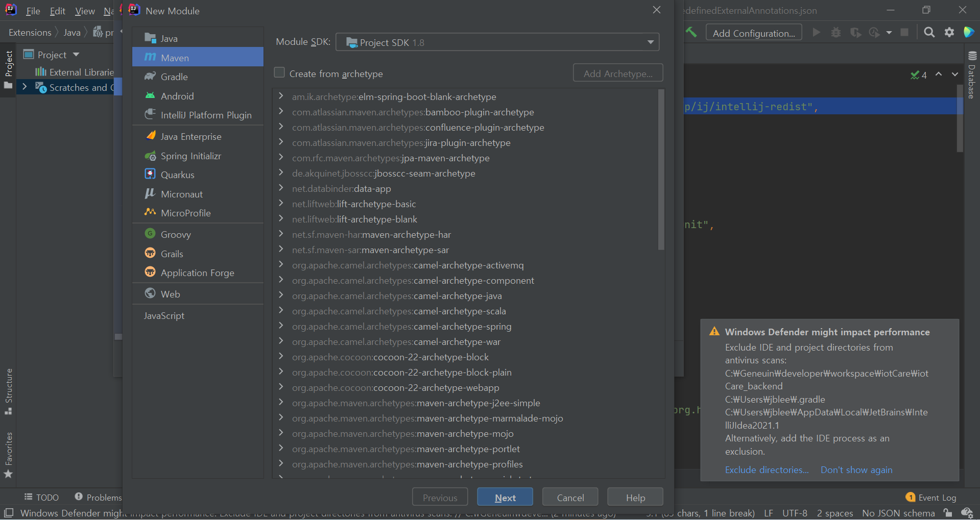Image resolution: width=980 pixels, height=520 pixels.
Task: Choose the Groovy module type
Action: 198,234
